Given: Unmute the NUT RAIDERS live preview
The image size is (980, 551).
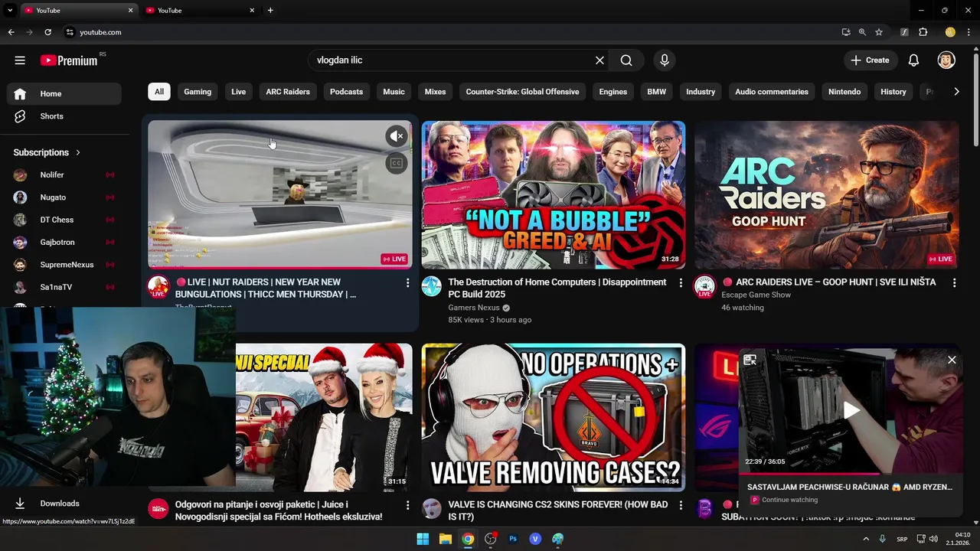Looking at the screenshot, I should click(396, 136).
